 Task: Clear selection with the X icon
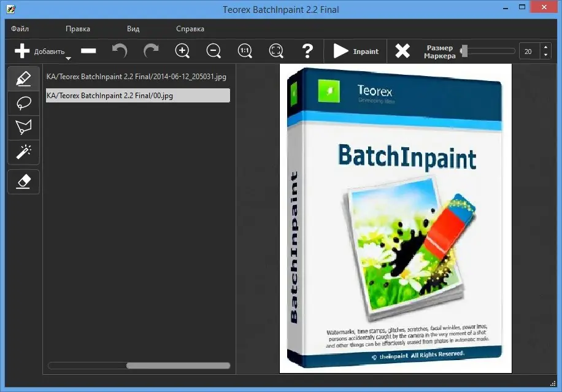(x=402, y=51)
